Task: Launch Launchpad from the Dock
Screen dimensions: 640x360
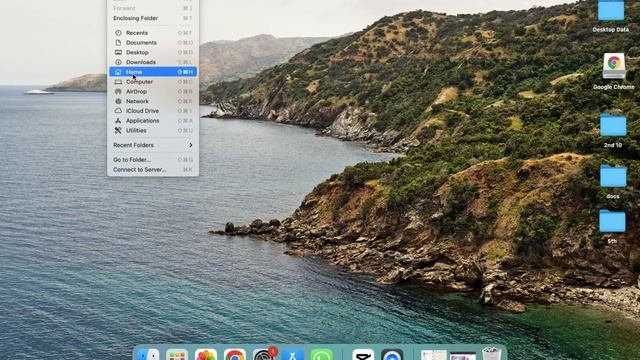Action: coord(177,354)
